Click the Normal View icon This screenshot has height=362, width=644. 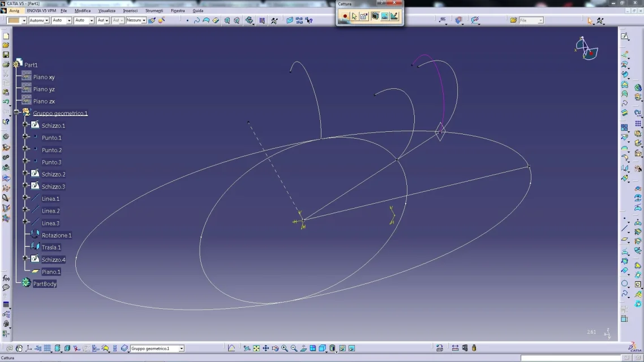pyautogui.click(x=303, y=348)
